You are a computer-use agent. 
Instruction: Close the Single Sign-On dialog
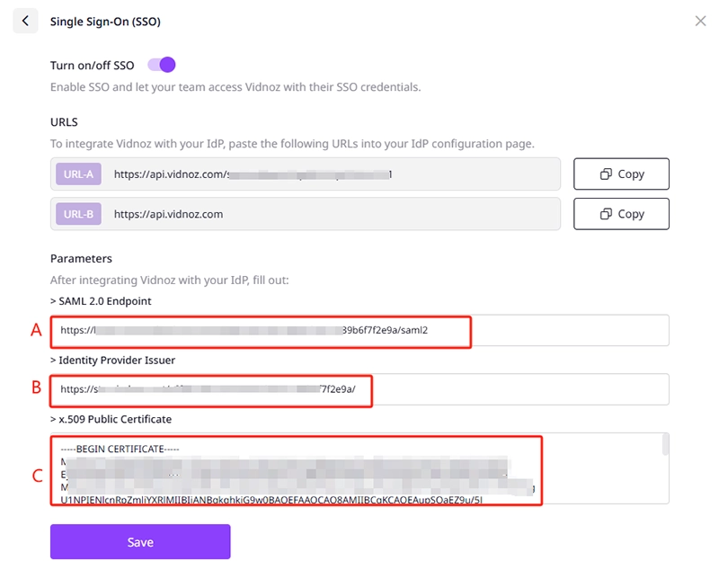pyautogui.click(x=701, y=21)
